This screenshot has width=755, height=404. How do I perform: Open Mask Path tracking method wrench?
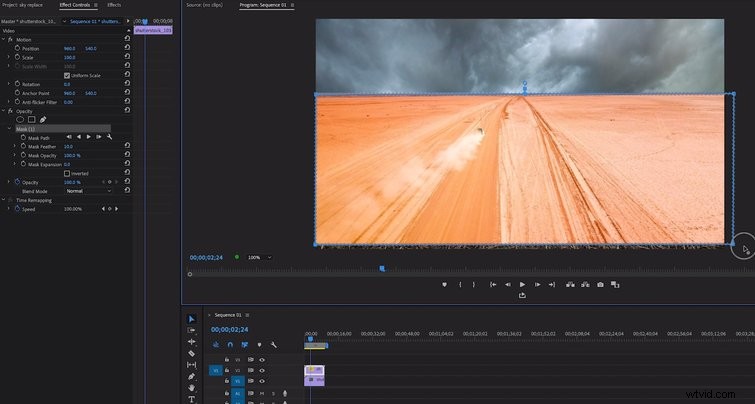click(109, 137)
